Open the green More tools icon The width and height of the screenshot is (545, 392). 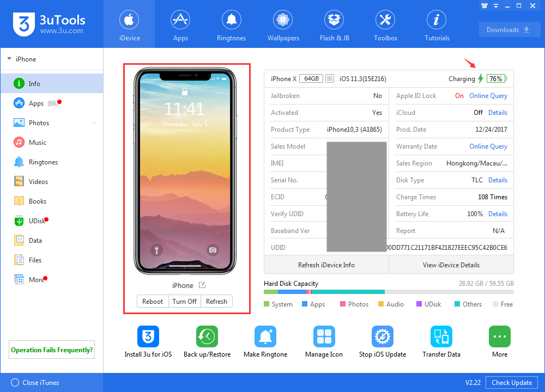[x=499, y=336]
